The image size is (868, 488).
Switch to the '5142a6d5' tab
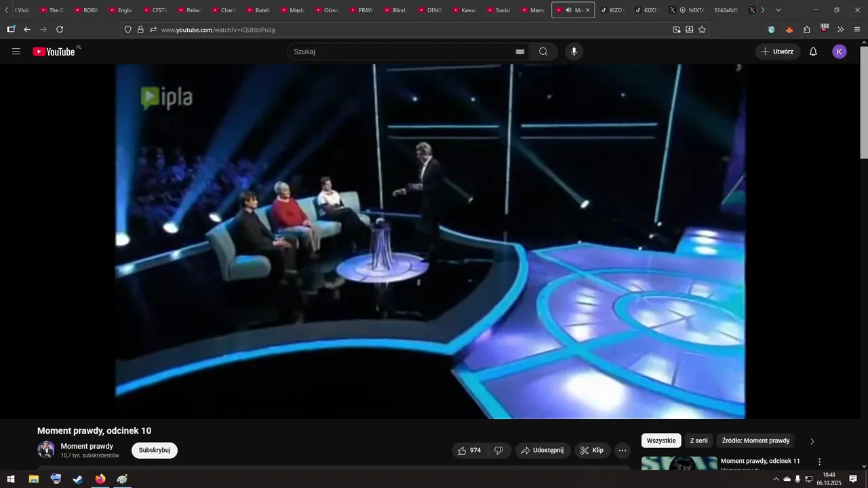(726, 10)
